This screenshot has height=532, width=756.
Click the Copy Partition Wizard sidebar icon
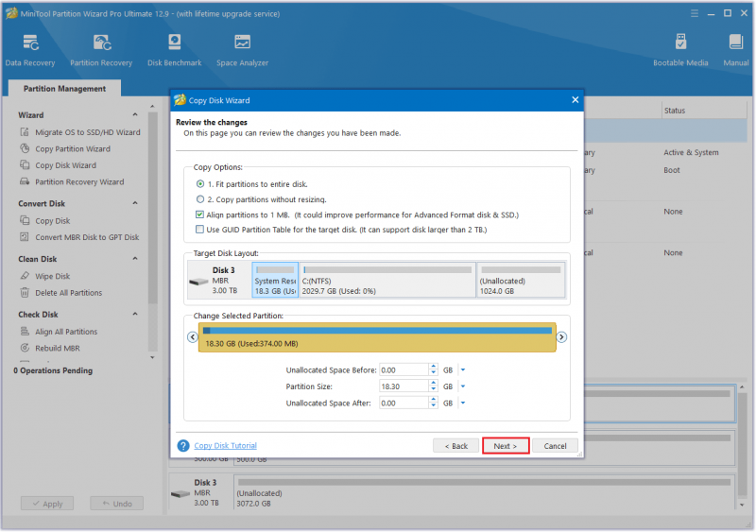pyautogui.click(x=25, y=148)
